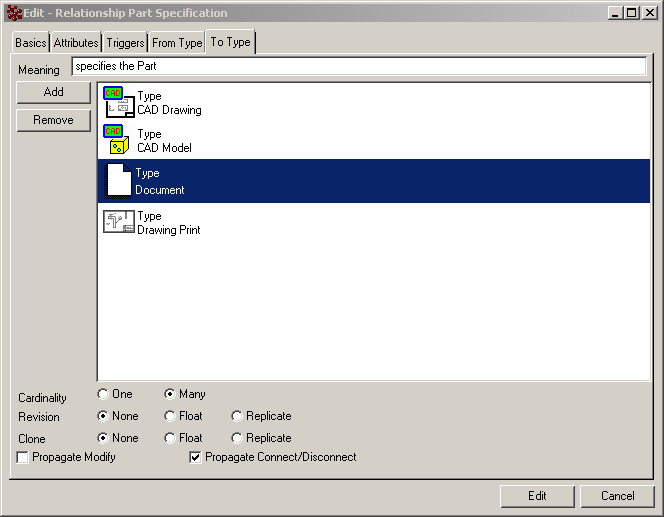Click the Drawing Print type icon
The image size is (664, 517).
(118, 223)
